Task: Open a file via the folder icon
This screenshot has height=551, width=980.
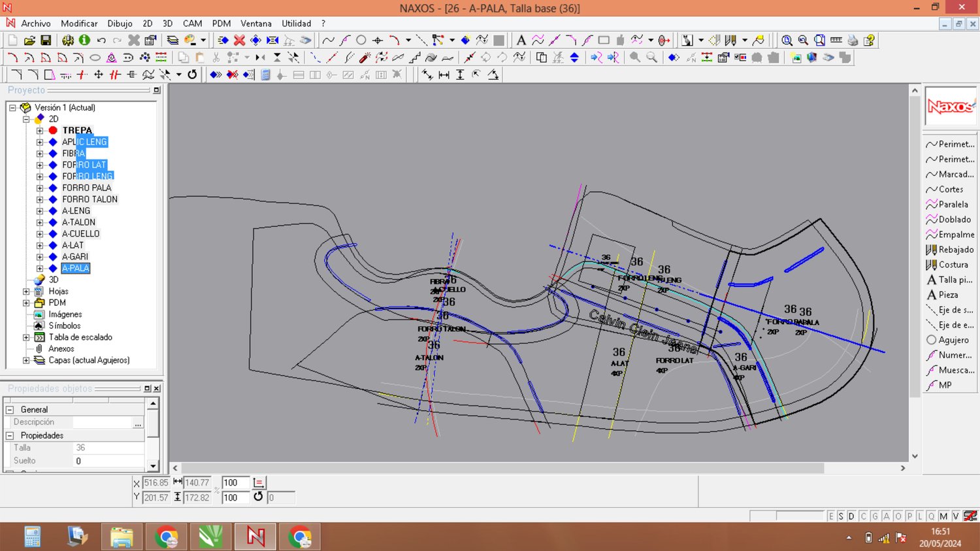Action: (29, 41)
